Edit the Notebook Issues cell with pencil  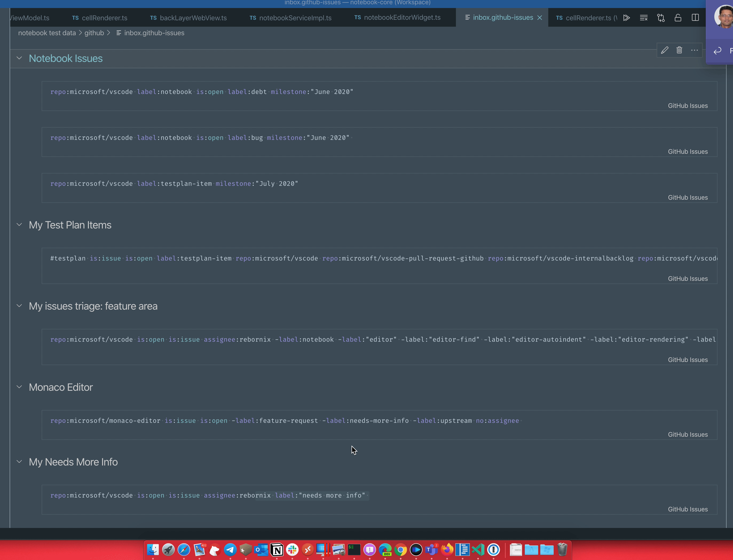click(x=665, y=50)
